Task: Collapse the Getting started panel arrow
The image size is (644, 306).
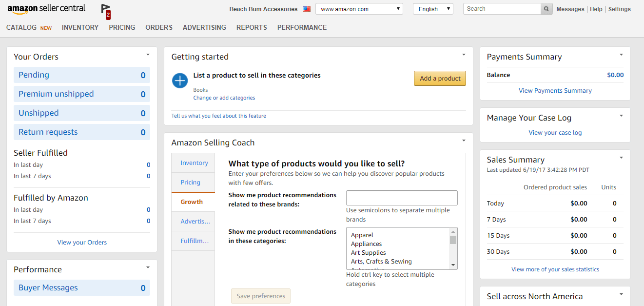Action: (x=464, y=55)
